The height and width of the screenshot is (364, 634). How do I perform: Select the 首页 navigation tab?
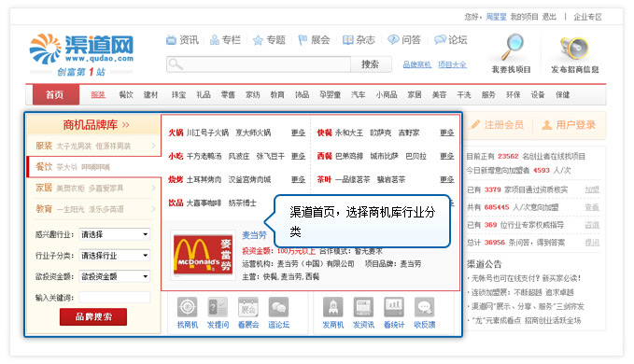tap(55, 95)
